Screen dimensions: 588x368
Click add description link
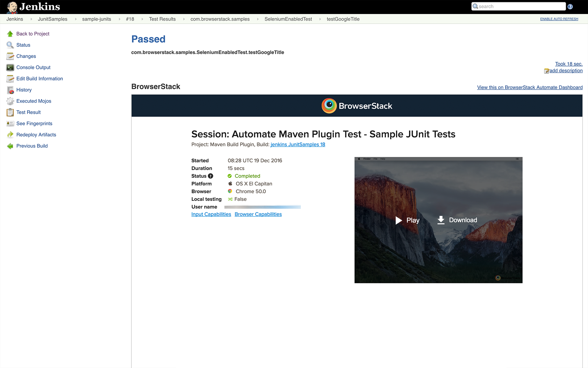566,71
